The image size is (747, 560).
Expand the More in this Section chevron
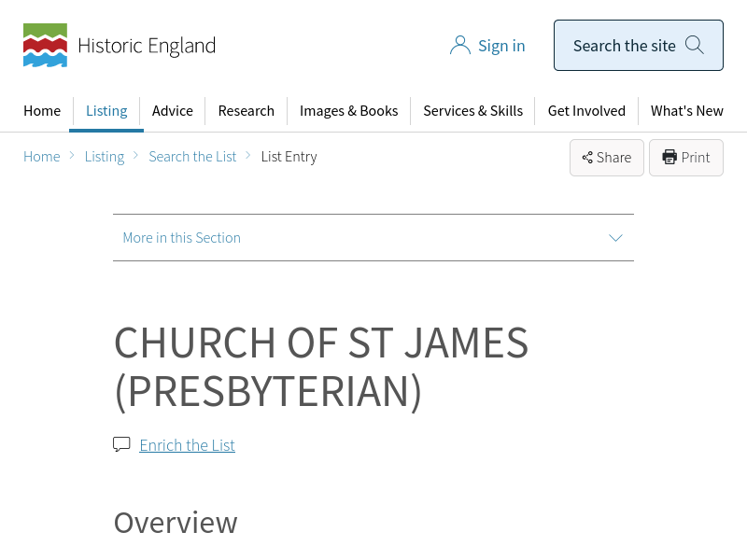tap(615, 238)
